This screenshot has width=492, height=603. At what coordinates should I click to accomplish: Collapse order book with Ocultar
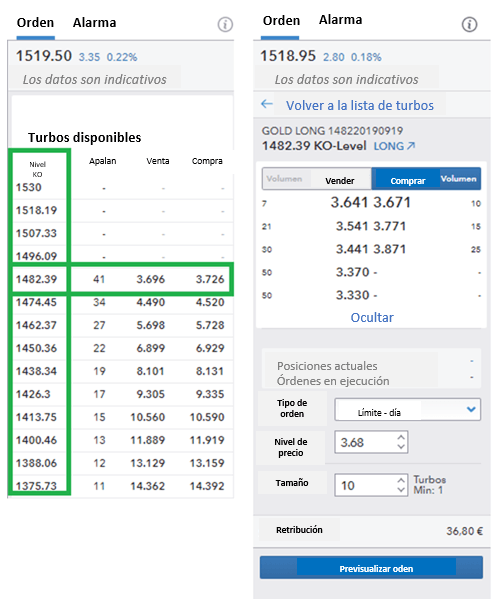click(372, 318)
